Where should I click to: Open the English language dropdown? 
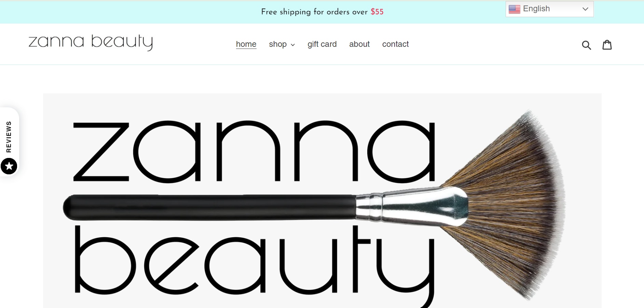(x=549, y=9)
